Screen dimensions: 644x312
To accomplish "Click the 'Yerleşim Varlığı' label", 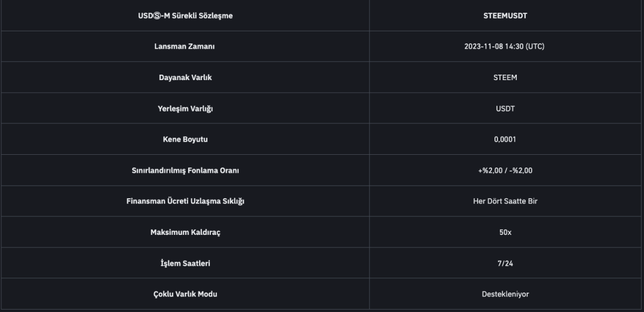I will pos(185,108).
